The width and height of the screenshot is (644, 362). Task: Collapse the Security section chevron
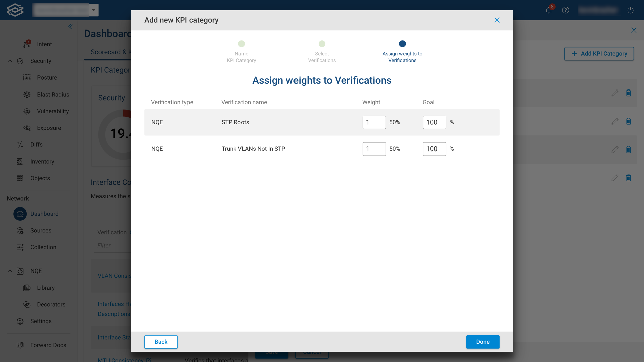click(x=10, y=61)
